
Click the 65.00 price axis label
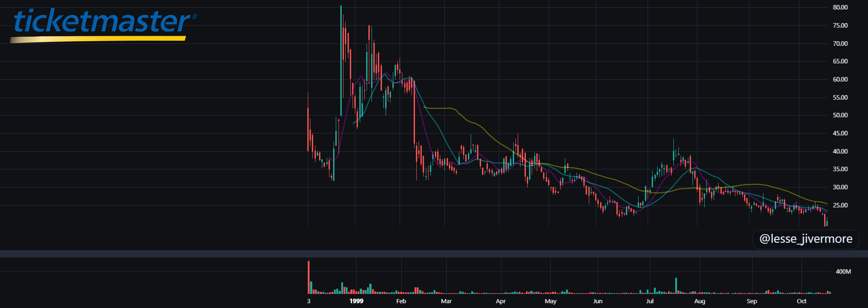840,61
